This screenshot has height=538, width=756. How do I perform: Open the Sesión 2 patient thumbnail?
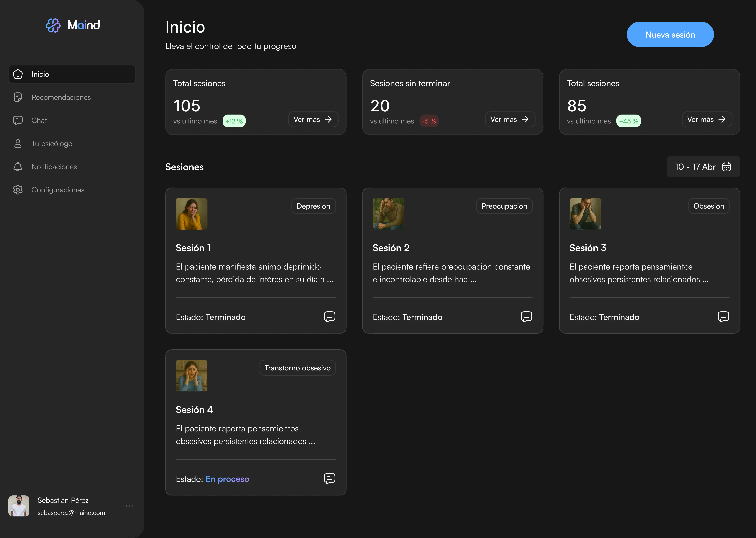[389, 214]
